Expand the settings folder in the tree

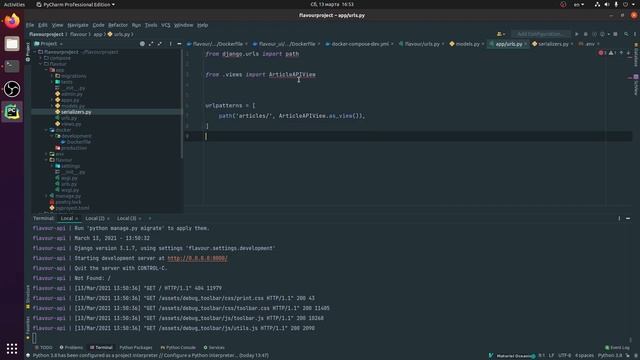[x=52, y=166]
